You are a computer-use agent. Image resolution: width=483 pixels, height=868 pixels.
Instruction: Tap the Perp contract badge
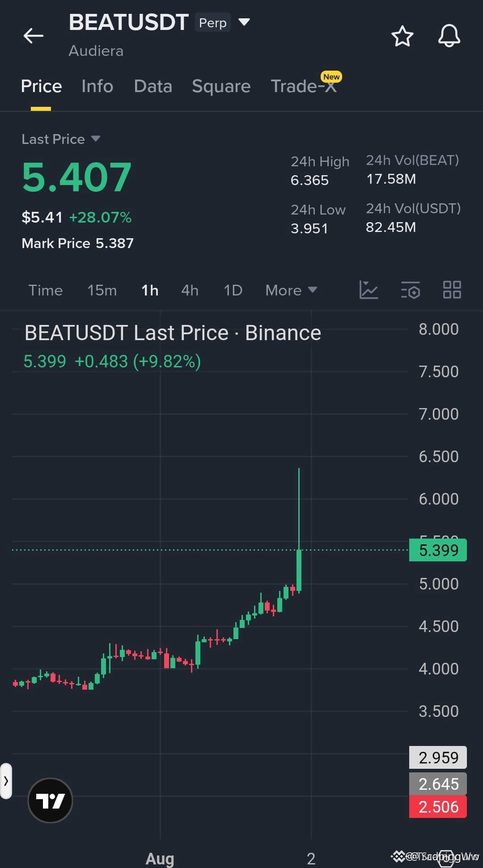pyautogui.click(x=212, y=22)
